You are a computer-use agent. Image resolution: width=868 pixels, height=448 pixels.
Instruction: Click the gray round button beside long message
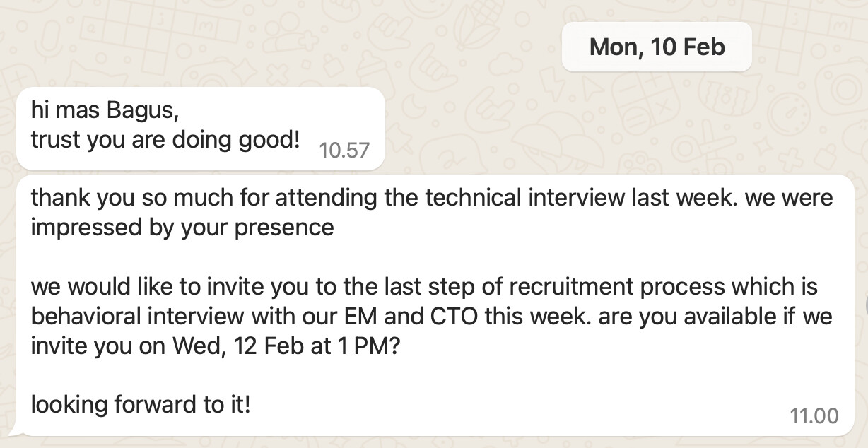click(x=866, y=304)
